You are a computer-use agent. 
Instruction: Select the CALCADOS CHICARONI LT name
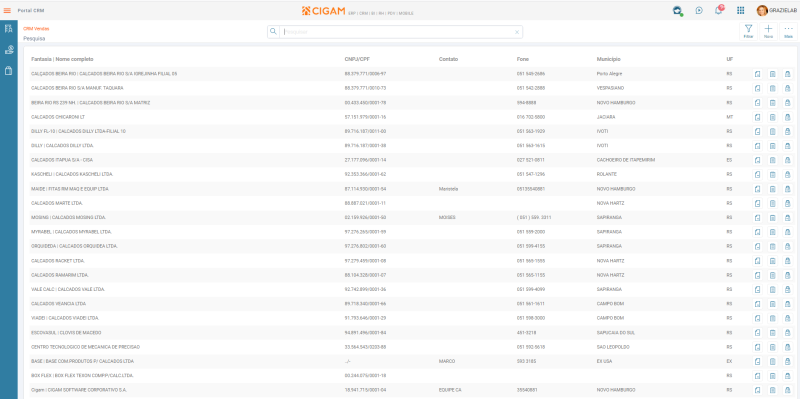click(58, 117)
